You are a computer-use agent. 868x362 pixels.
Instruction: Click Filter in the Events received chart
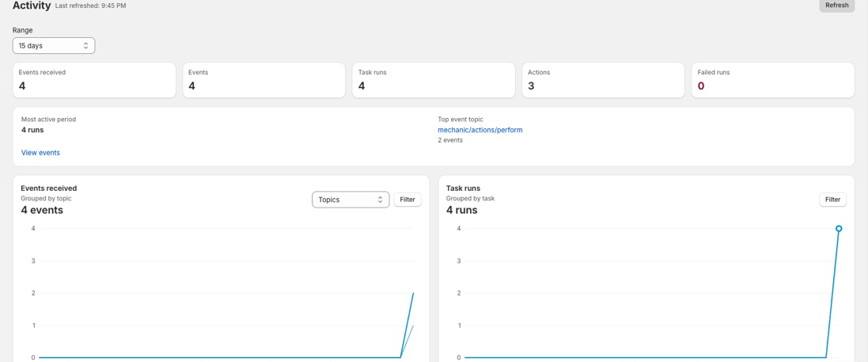tap(407, 200)
